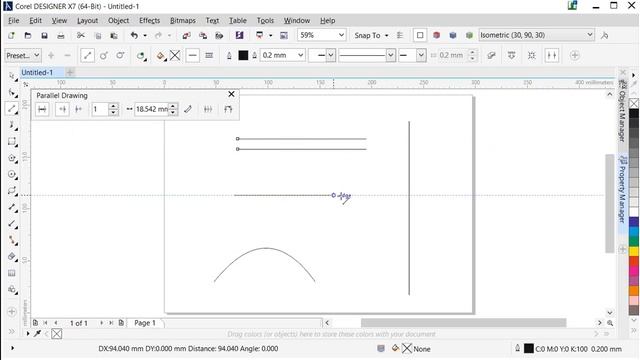Click the Export icon in the toolbar

[203, 36]
